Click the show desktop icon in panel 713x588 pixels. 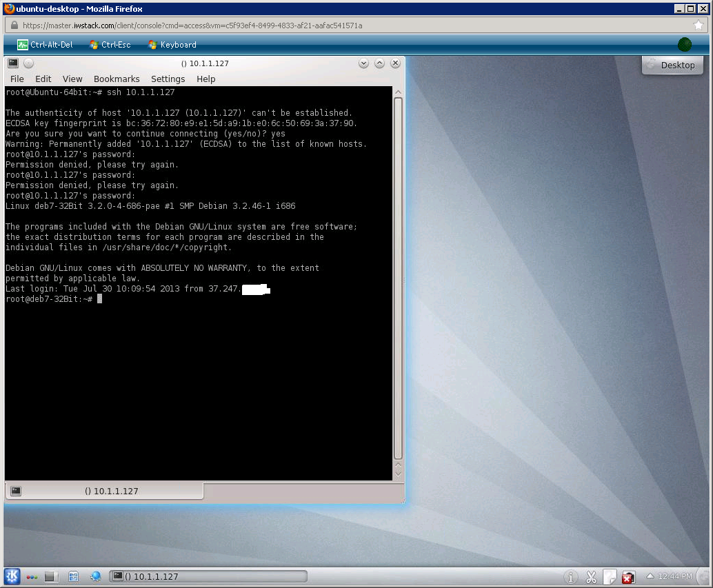click(x=51, y=576)
